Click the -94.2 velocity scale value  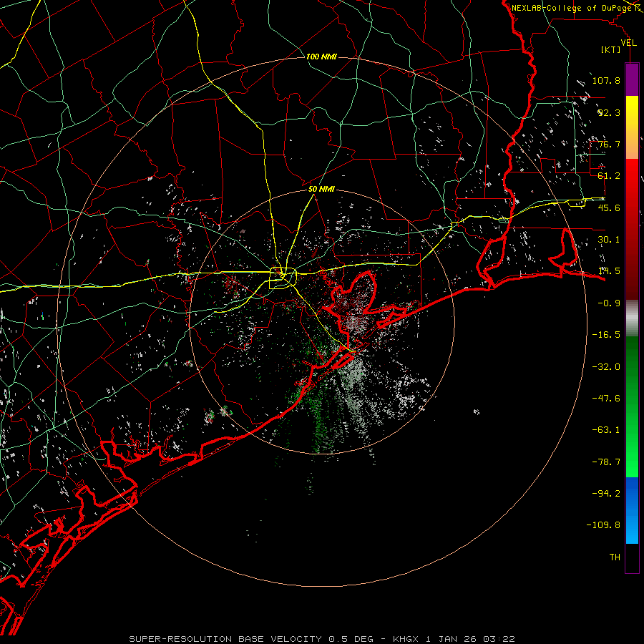606,494
